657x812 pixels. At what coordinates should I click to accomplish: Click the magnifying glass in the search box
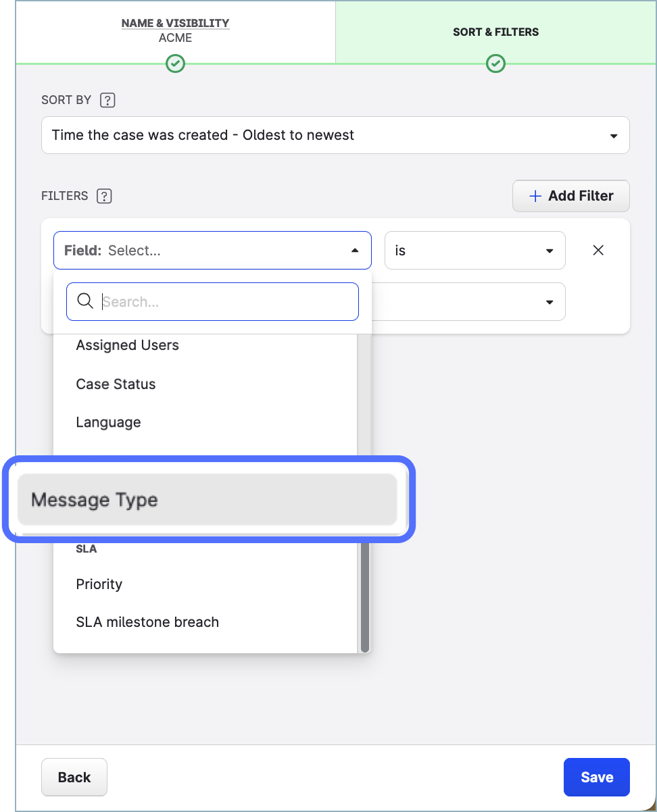(x=85, y=301)
